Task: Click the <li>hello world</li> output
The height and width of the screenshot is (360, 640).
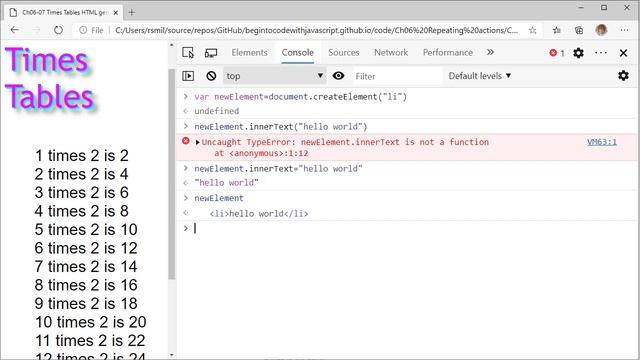Action: (x=259, y=213)
